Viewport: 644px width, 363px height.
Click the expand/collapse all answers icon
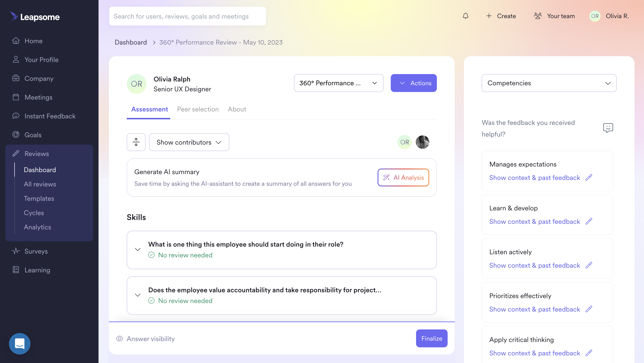click(136, 142)
